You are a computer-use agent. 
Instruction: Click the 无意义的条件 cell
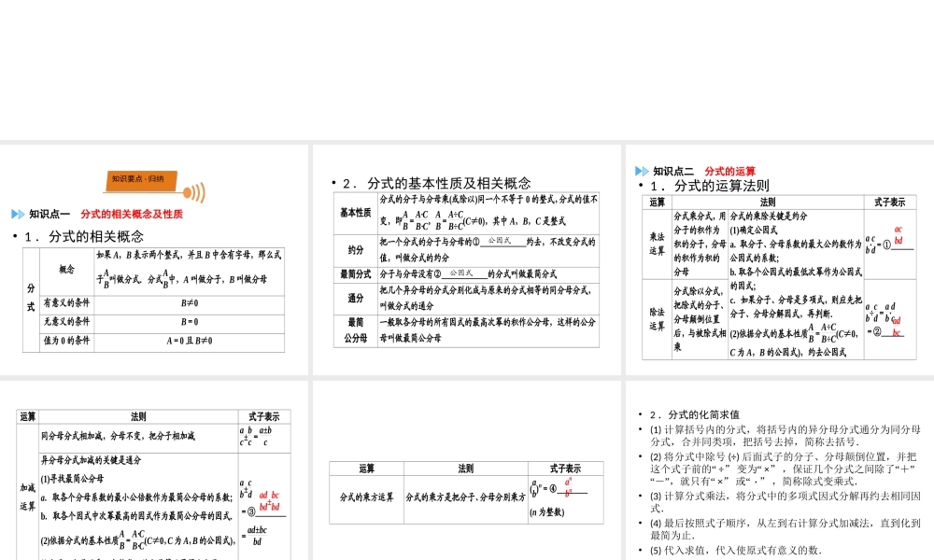[66, 322]
